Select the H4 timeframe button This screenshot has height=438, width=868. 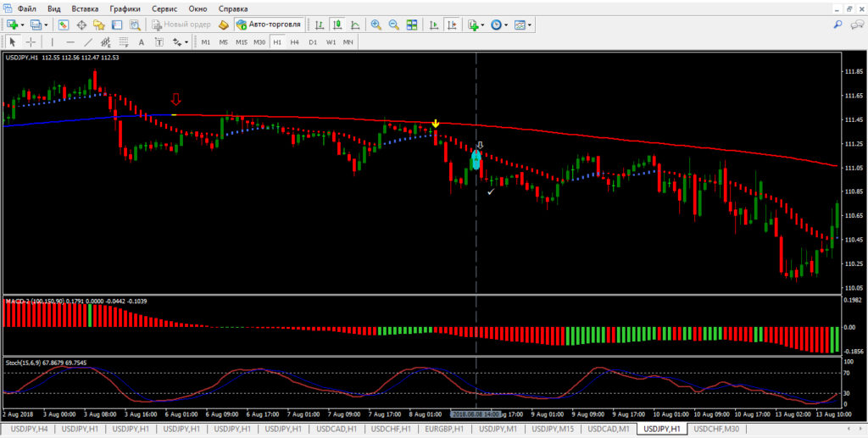pos(295,42)
